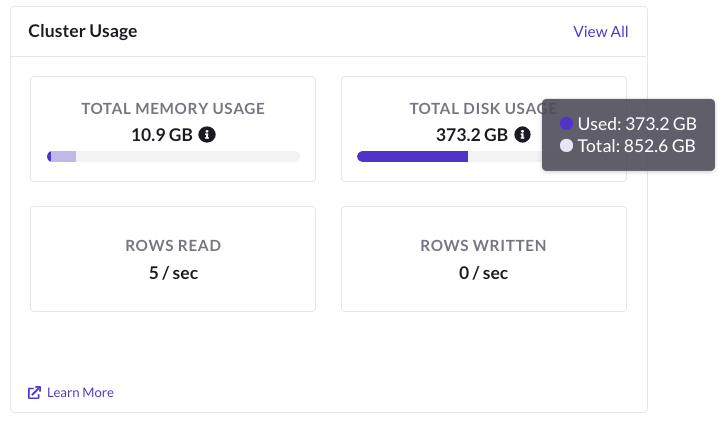Select the Rows Written label
This screenshot has width=725, height=421.
(x=484, y=245)
